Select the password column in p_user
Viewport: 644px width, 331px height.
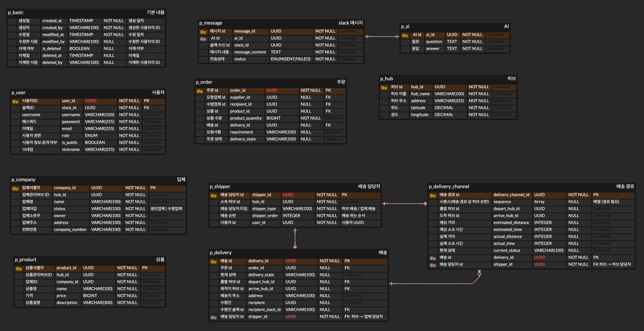coord(71,122)
